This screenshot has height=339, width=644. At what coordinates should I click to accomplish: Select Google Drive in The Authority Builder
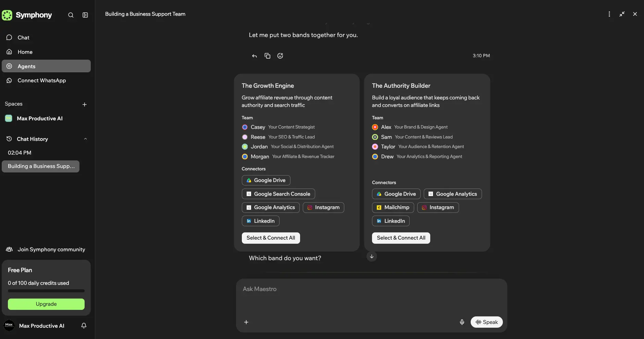click(396, 194)
